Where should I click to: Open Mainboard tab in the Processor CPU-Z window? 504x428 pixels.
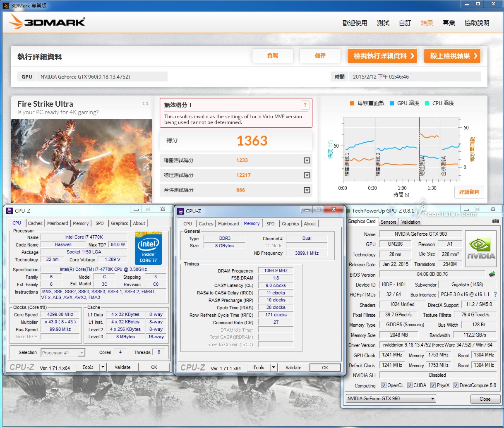coord(58,223)
